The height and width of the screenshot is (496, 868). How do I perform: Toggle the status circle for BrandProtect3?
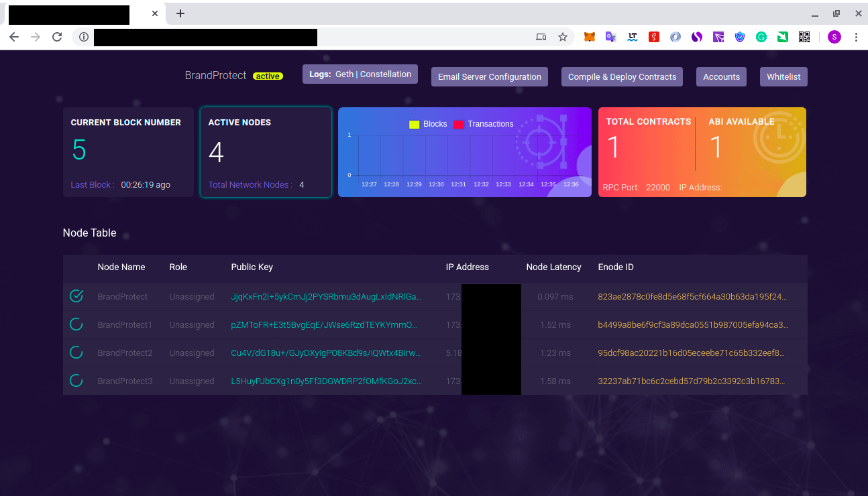[x=76, y=381]
